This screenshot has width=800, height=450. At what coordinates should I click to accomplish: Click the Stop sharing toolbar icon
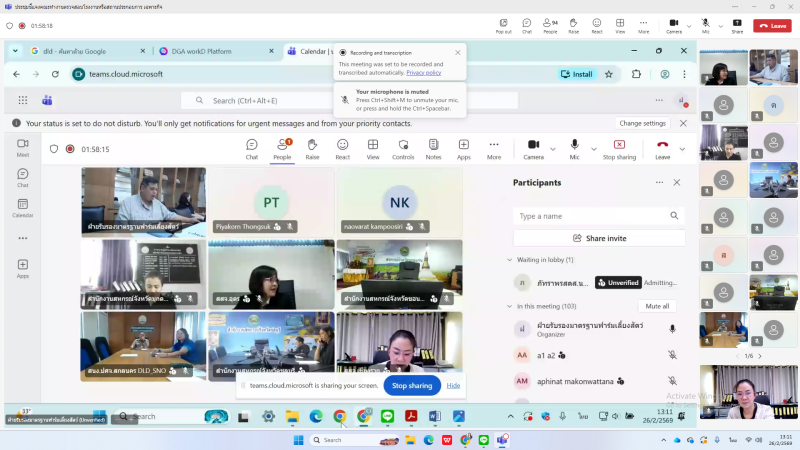[x=619, y=147]
